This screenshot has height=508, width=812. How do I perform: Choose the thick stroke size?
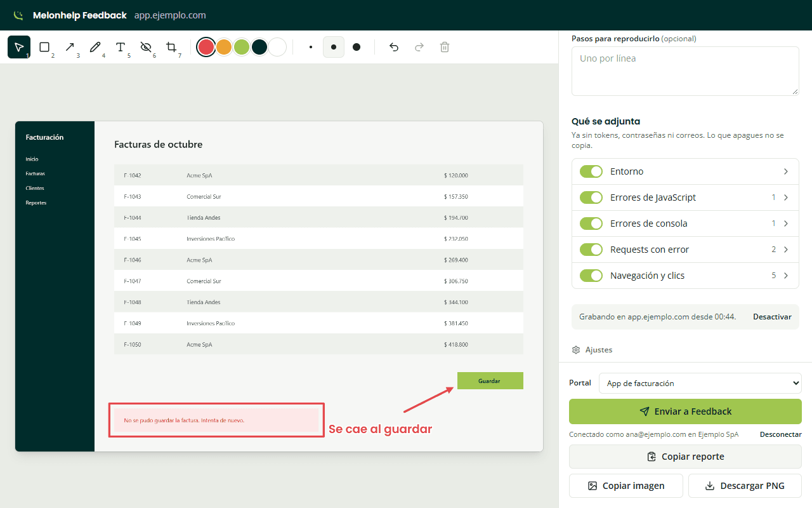[357, 47]
